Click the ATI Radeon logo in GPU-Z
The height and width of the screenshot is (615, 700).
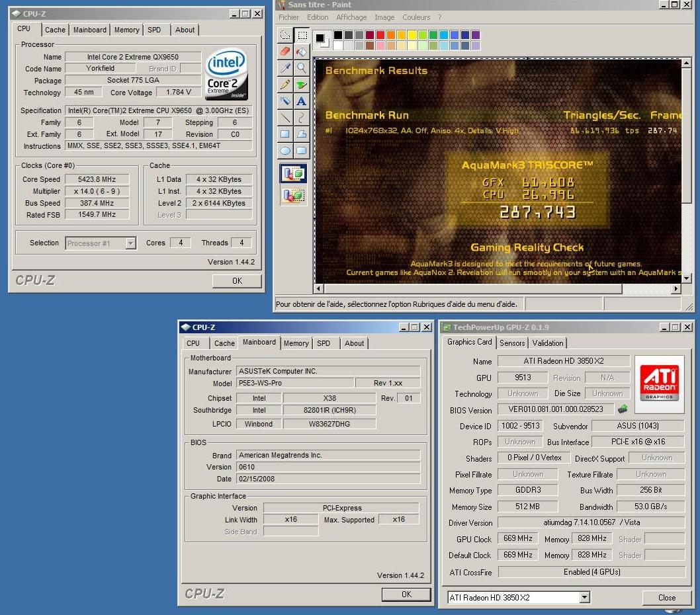[659, 384]
